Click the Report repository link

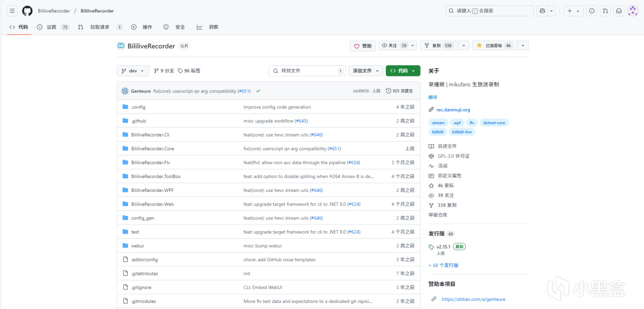pos(438,215)
